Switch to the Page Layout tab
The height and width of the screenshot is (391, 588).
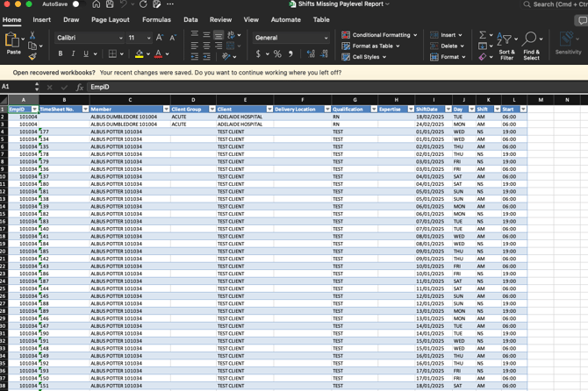(x=111, y=19)
